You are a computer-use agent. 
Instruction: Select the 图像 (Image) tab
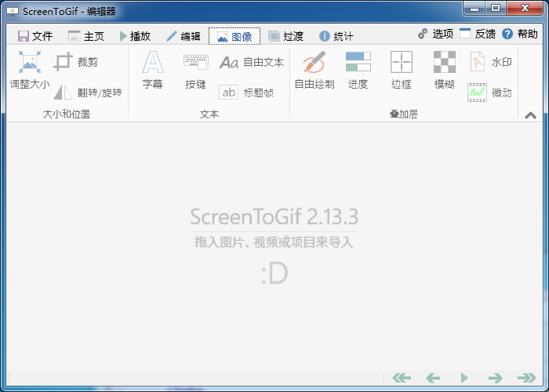(235, 36)
